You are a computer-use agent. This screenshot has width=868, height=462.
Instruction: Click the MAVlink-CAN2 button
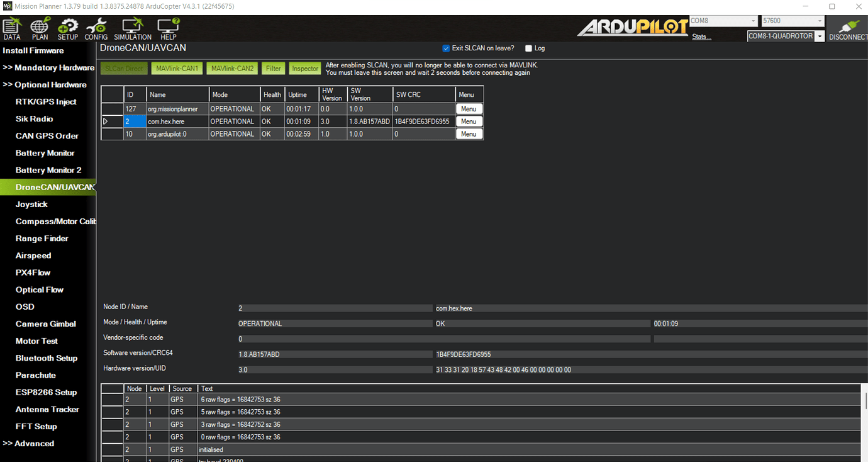pyautogui.click(x=233, y=68)
